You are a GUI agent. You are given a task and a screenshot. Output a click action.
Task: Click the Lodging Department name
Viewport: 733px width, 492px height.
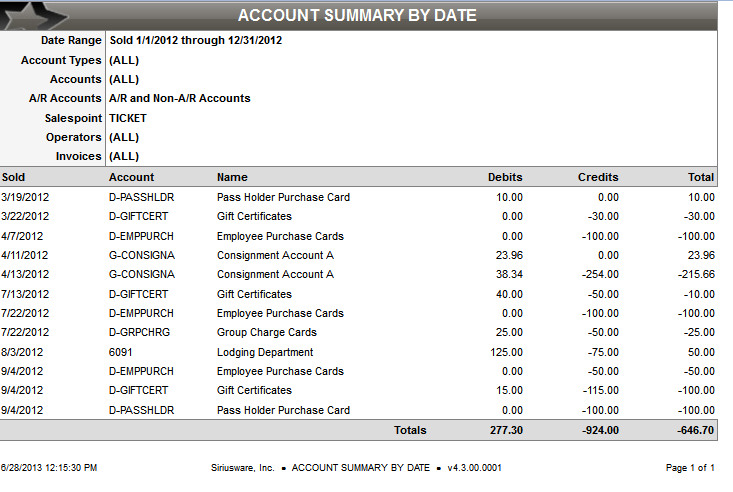(265, 352)
